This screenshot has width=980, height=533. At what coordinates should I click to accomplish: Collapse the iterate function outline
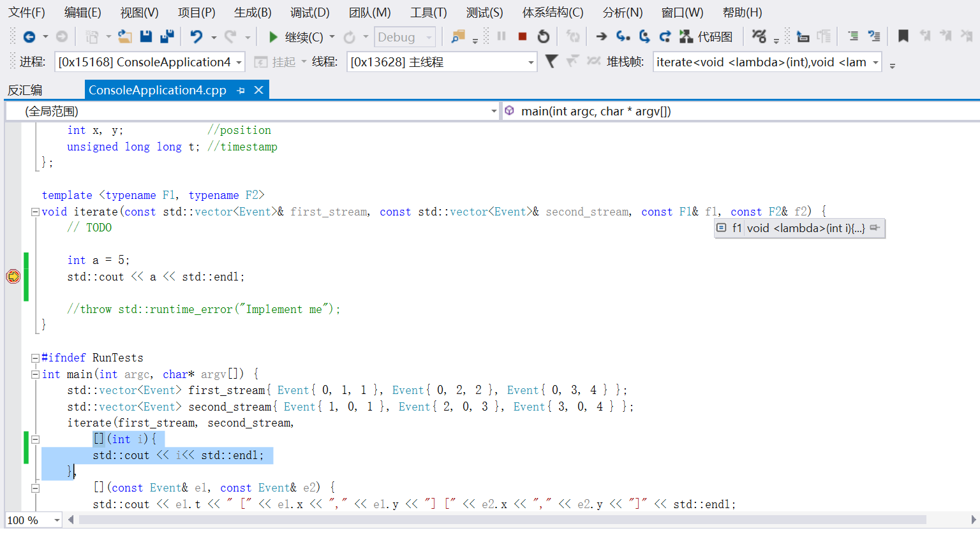pyautogui.click(x=36, y=212)
